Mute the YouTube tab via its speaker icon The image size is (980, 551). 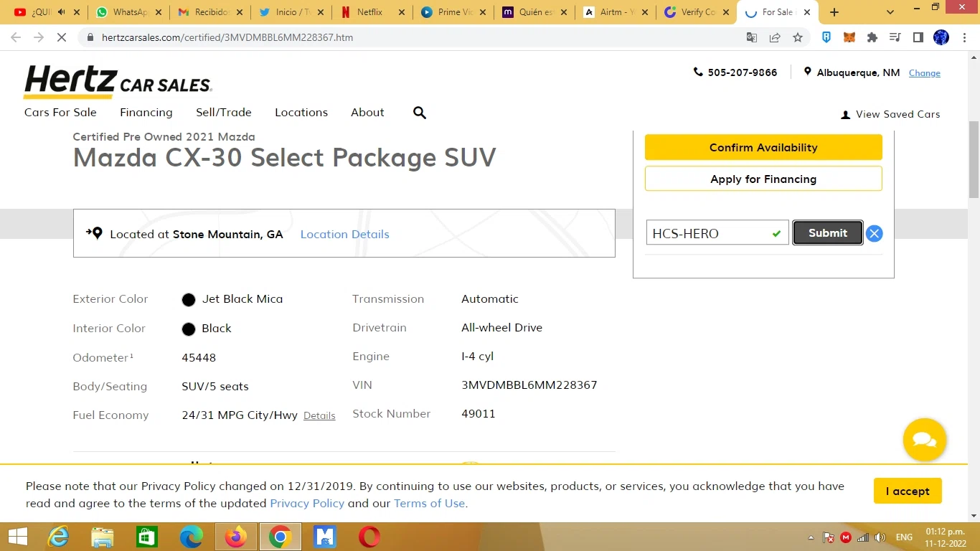62,12
